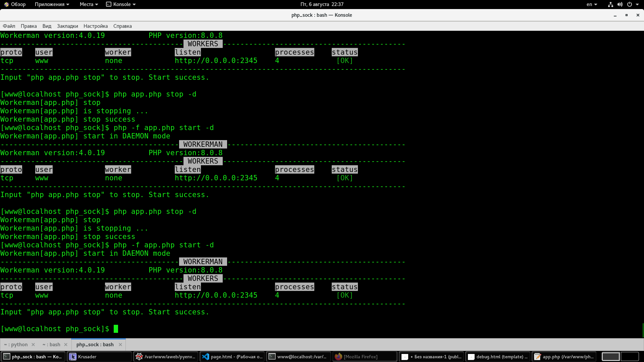Open the Закладки menu

67,26
